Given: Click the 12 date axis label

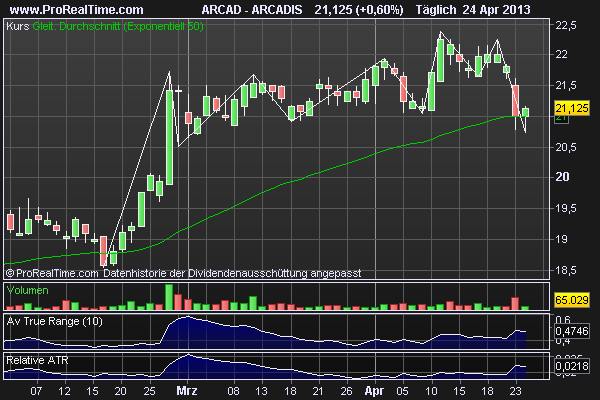Looking at the screenshot, I should pos(65,391).
